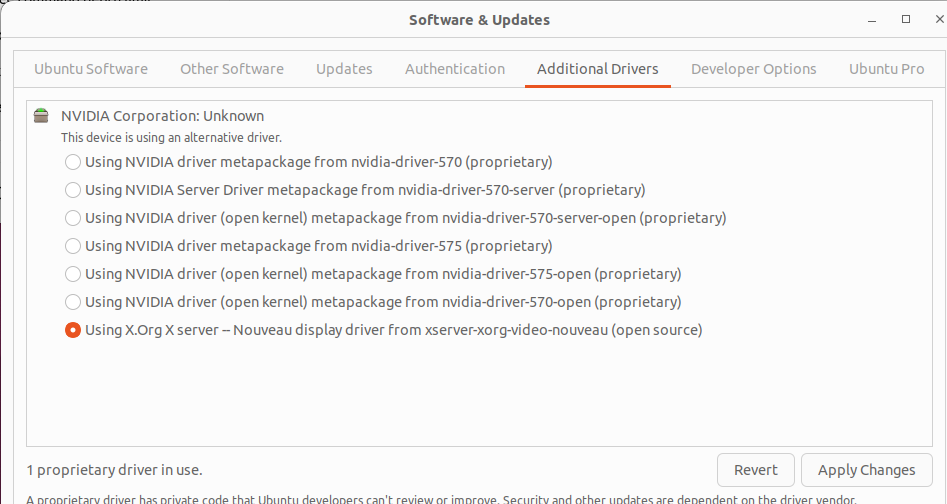Image resolution: width=947 pixels, height=504 pixels.
Task: Open the Ubuntu Pro tab
Action: pyautogui.click(x=887, y=69)
